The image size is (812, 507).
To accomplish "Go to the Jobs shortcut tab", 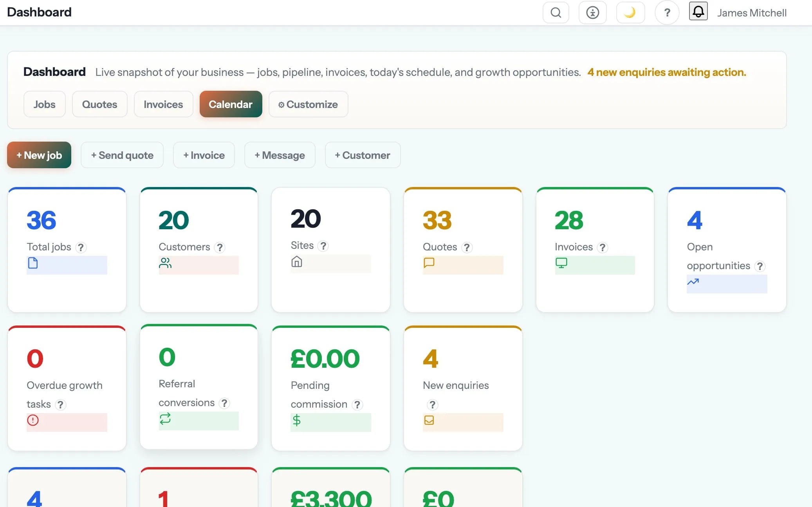I will (44, 104).
